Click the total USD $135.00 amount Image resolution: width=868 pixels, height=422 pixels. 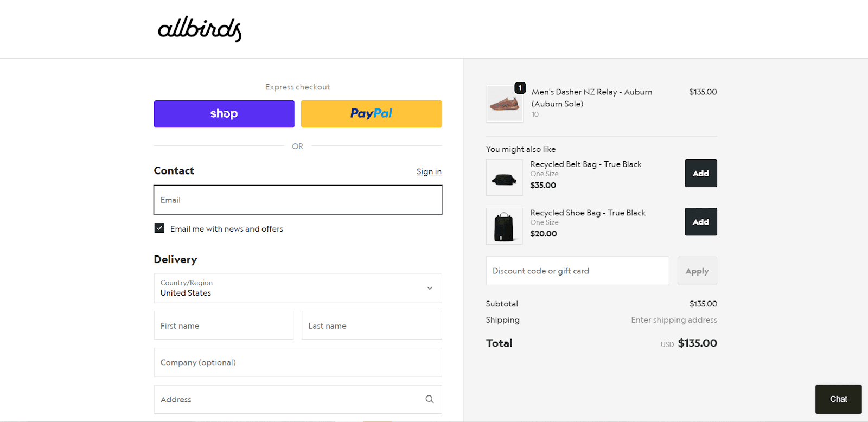[x=689, y=343]
